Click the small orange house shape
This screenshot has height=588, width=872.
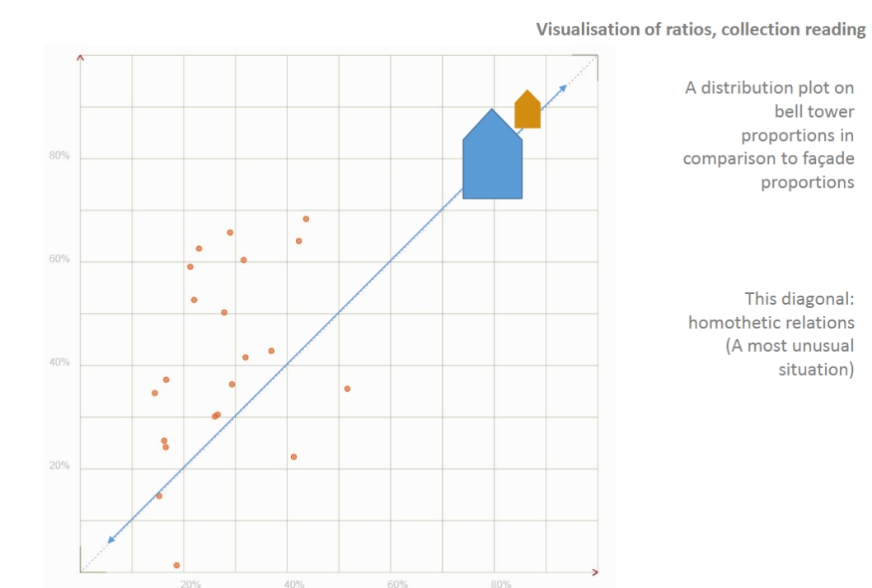coord(527,110)
